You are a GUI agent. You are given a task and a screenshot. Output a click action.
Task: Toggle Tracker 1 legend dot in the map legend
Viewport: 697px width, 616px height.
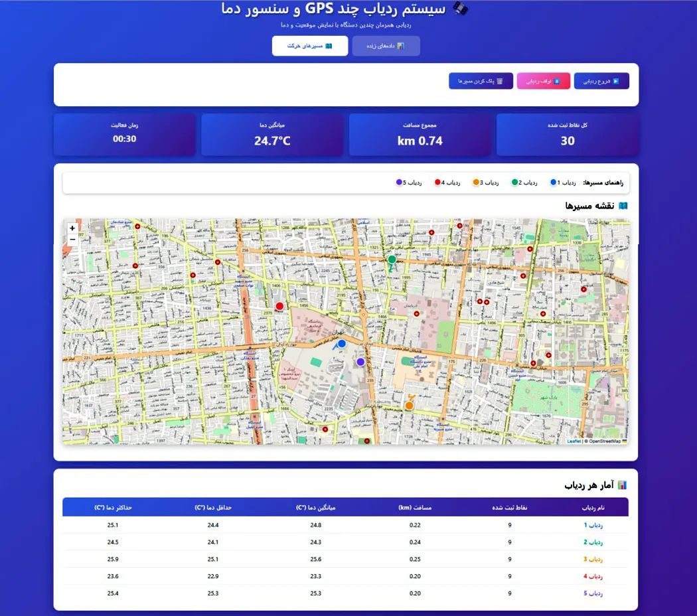[554, 181]
